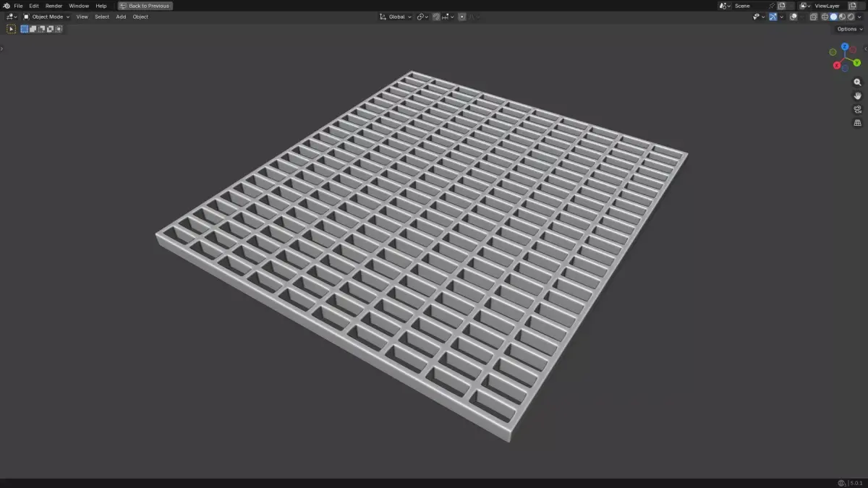
Task: Pin the scene to workspace
Action: 772,6
